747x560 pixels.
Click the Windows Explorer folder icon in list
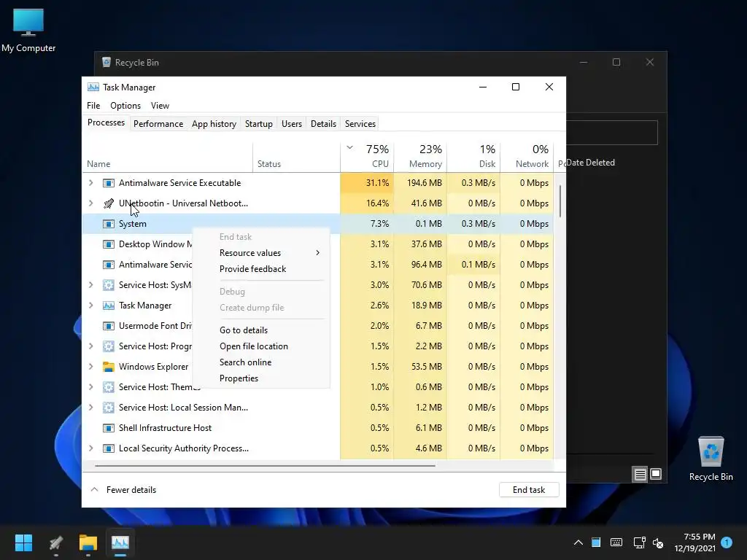109,367
